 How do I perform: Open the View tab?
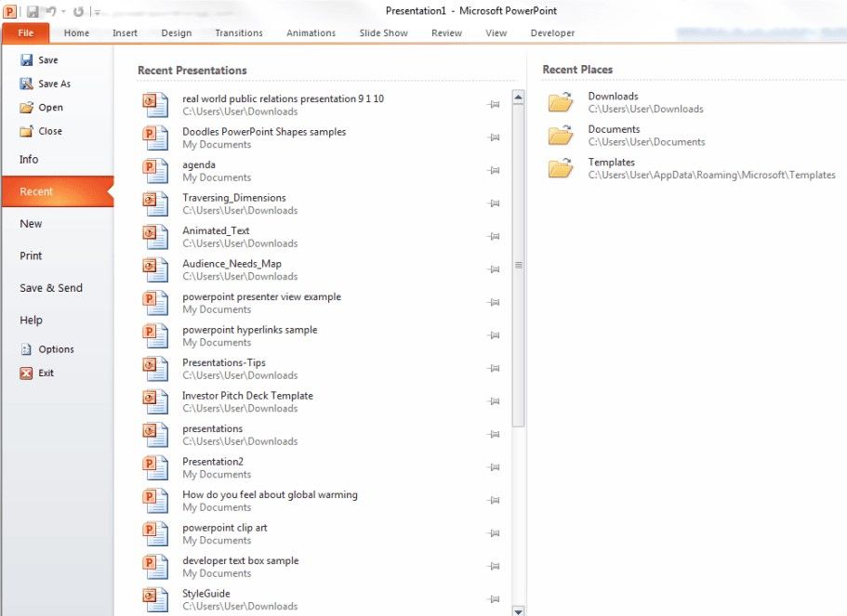[x=496, y=33]
